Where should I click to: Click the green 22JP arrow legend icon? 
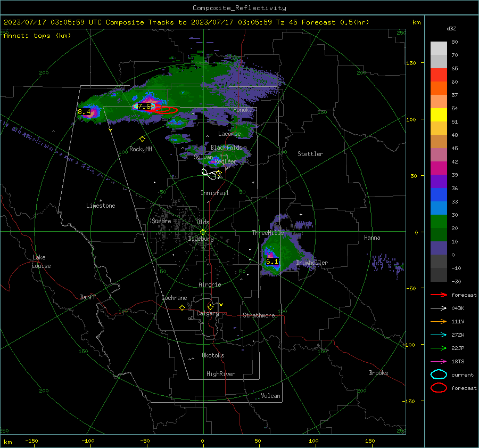coord(439,348)
